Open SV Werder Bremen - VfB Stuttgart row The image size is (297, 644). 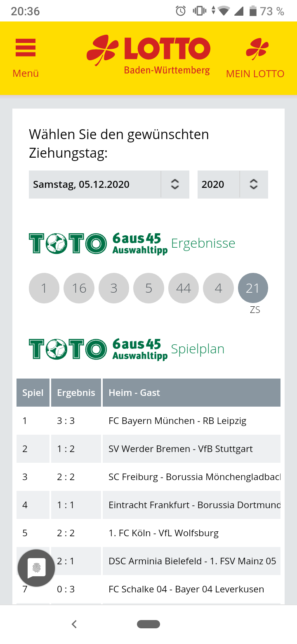coord(148,449)
